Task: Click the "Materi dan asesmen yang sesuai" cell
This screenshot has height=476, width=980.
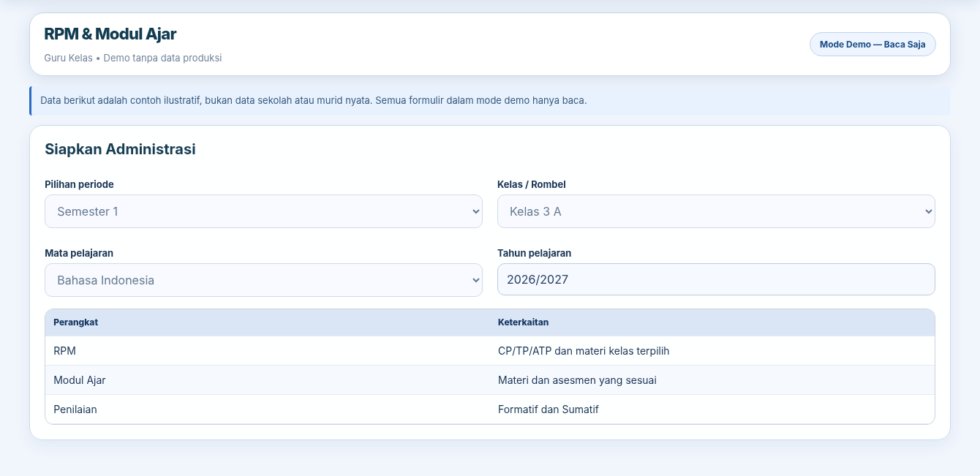Action: pyautogui.click(x=712, y=380)
